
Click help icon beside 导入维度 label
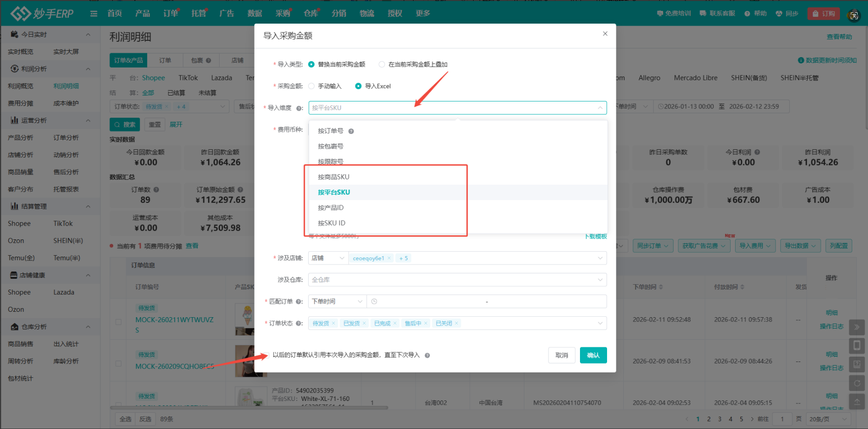coord(299,108)
